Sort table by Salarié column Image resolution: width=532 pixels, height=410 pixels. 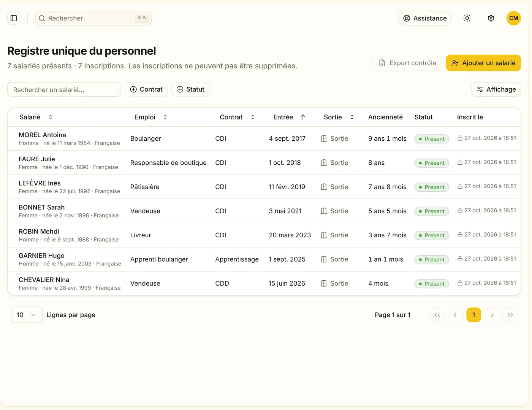36,117
